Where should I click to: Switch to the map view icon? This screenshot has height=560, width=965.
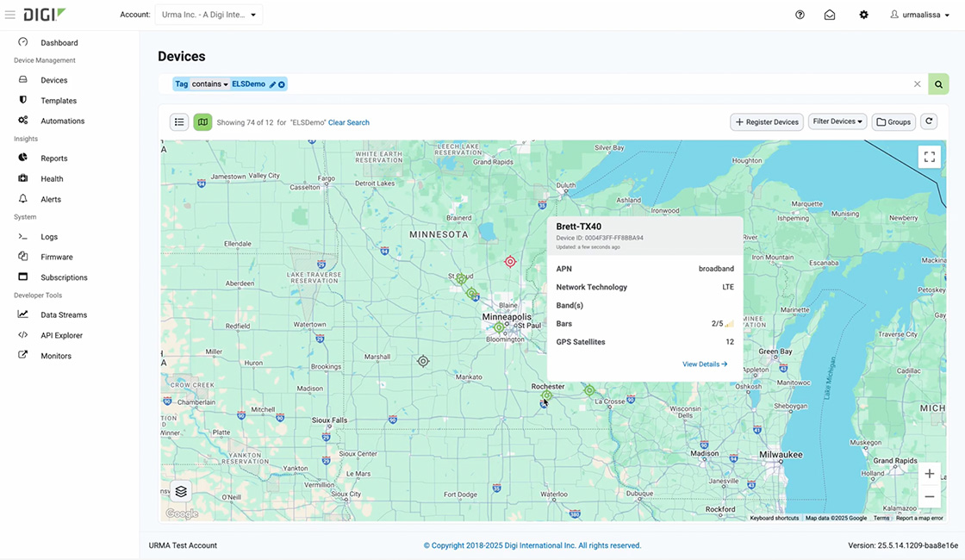202,121
